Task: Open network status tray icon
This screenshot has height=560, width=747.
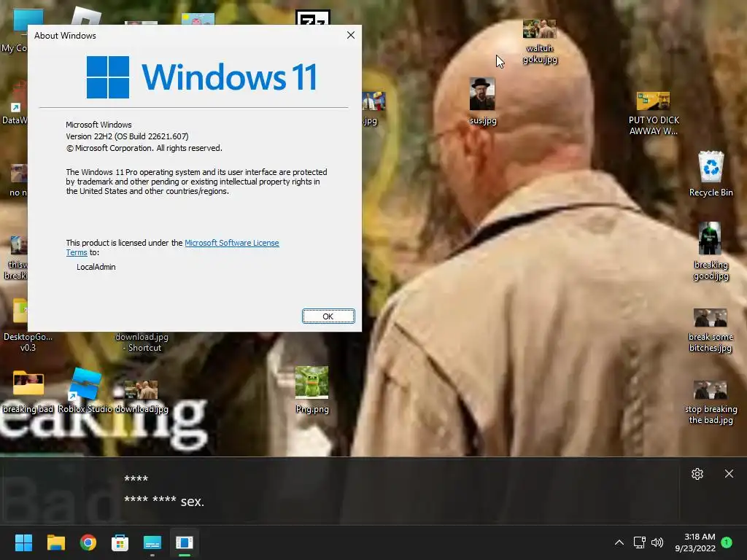Action: pyautogui.click(x=639, y=542)
